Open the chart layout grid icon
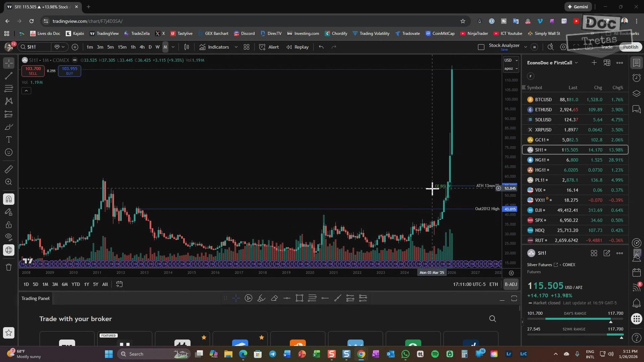644x362 pixels. tap(247, 47)
